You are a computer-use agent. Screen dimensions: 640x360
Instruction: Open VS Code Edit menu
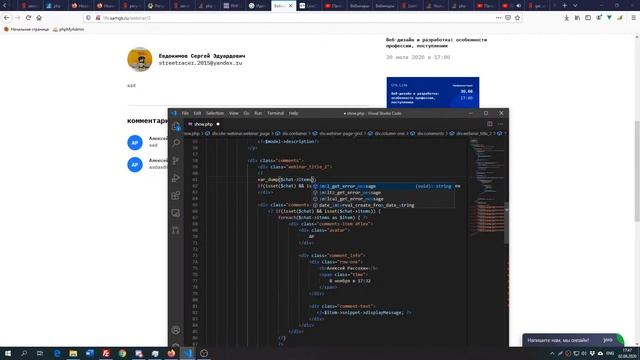pyautogui.click(x=198, y=113)
